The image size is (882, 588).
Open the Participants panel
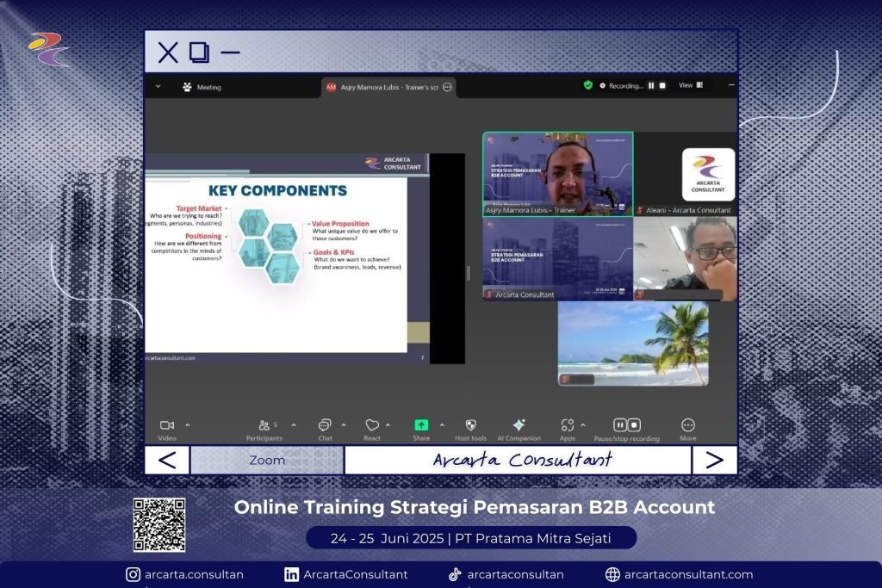(x=264, y=425)
